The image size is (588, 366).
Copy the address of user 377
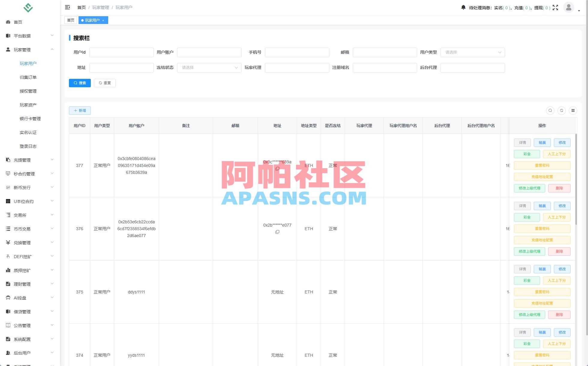click(277, 169)
